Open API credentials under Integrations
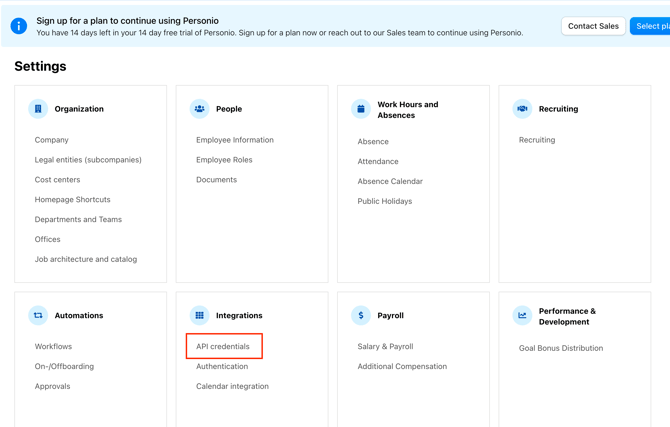670x427 pixels. 223,346
